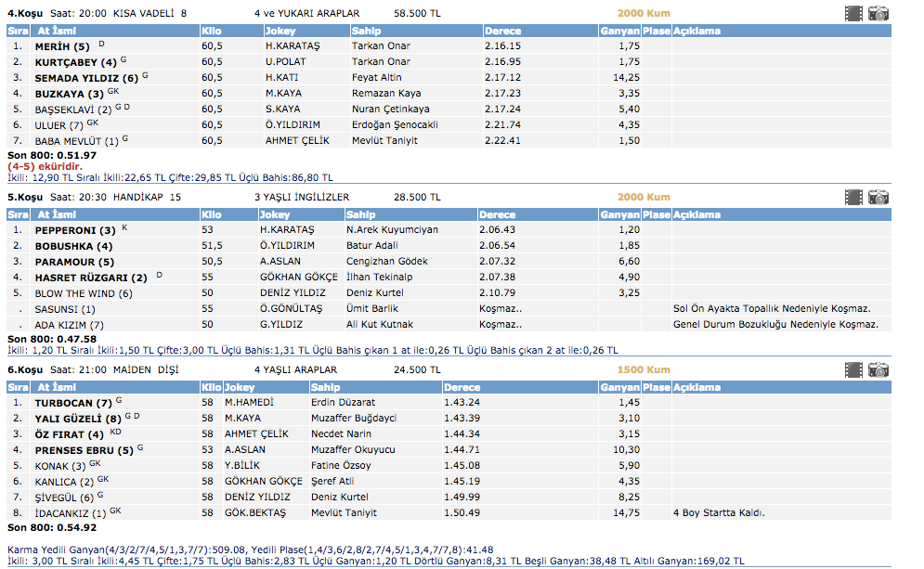Open horse MERİH's profile
924x569 pixels.
coord(61,46)
